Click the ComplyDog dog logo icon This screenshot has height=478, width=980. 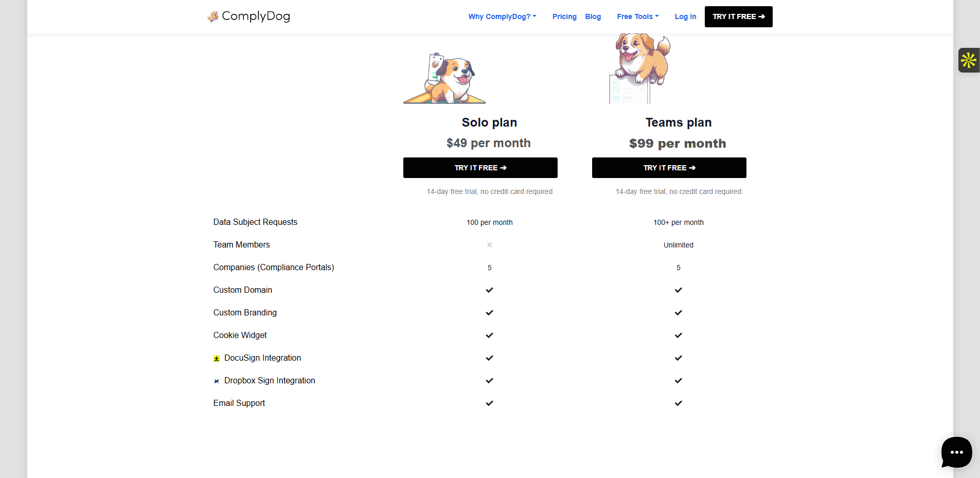pos(213,16)
